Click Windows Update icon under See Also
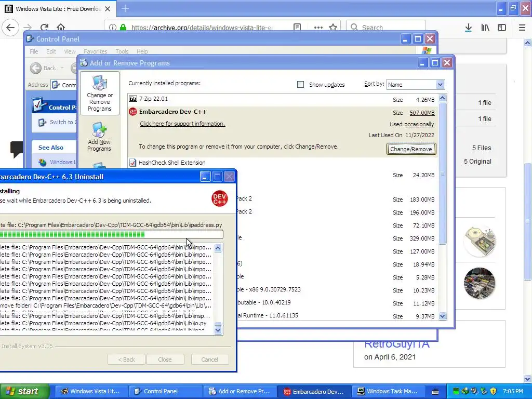This screenshot has width=532, height=399. point(43,163)
